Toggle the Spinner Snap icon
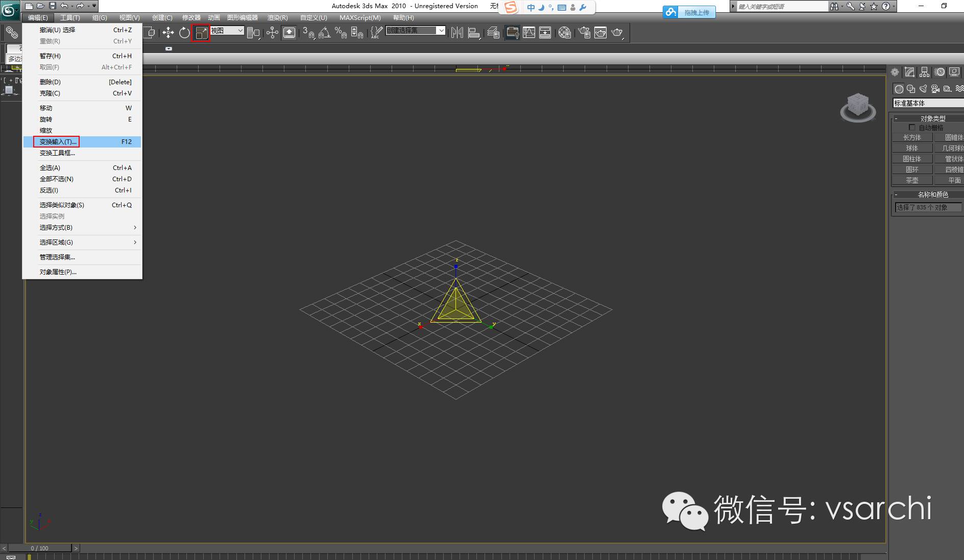This screenshot has height=560, width=964. coord(357,33)
